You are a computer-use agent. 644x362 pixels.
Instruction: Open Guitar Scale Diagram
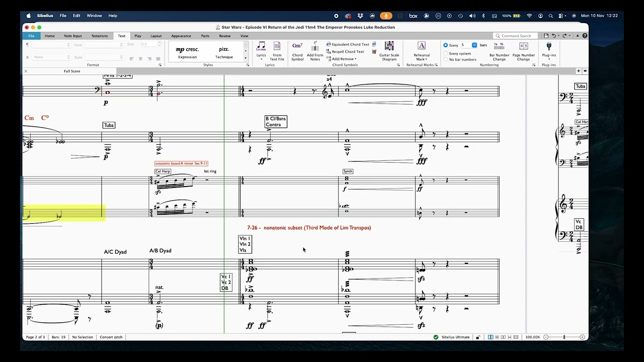tap(389, 51)
